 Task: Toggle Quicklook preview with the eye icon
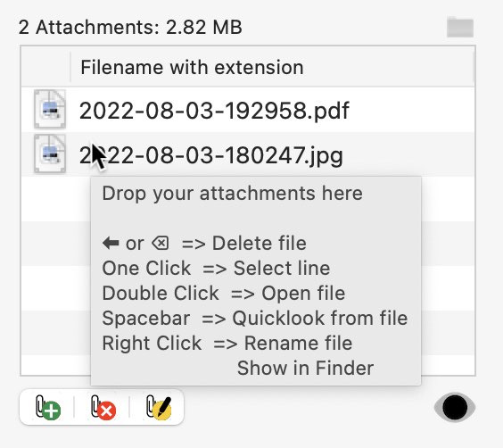pyautogui.click(x=455, y=407)
